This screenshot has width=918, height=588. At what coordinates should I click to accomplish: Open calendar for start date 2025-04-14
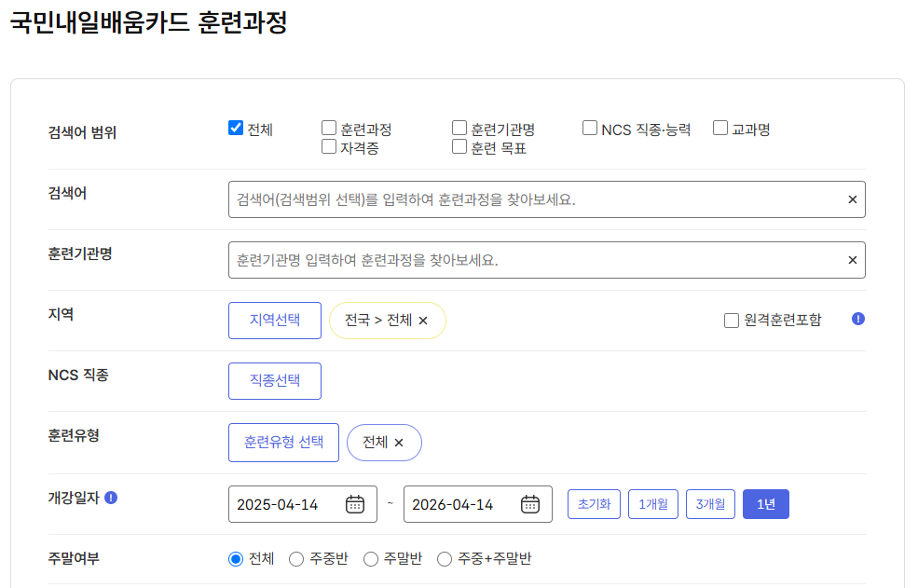click(355, 504)
